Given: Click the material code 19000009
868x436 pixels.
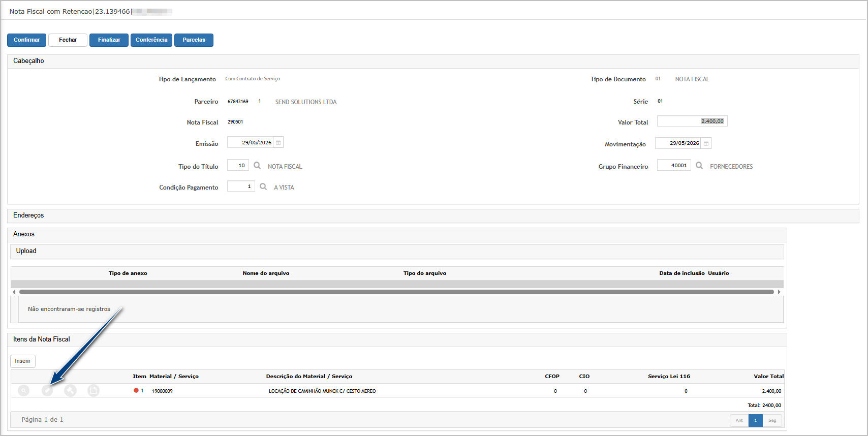Looking at the screenshot, I should (x=162, y=391).
